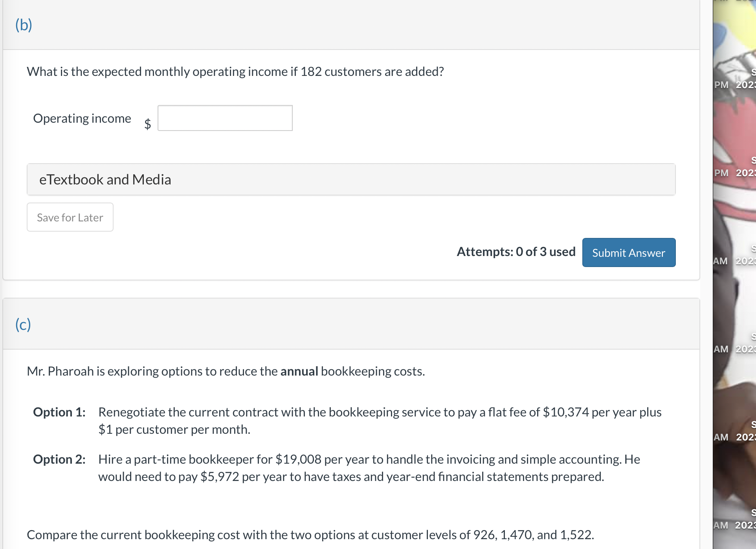Click the (c) section label
Screen dimensions: 756x549
[22, 324]
